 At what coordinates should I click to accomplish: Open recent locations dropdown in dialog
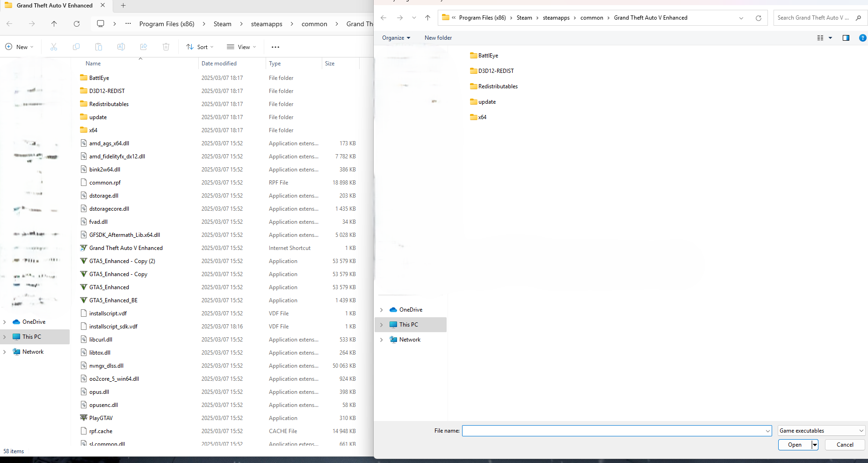click(x=414, y=18)
